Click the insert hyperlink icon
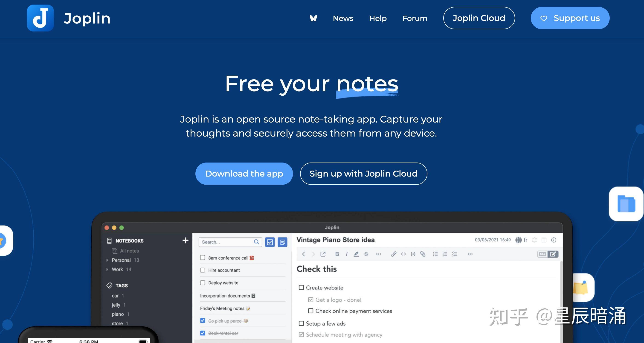 [394, 254]
